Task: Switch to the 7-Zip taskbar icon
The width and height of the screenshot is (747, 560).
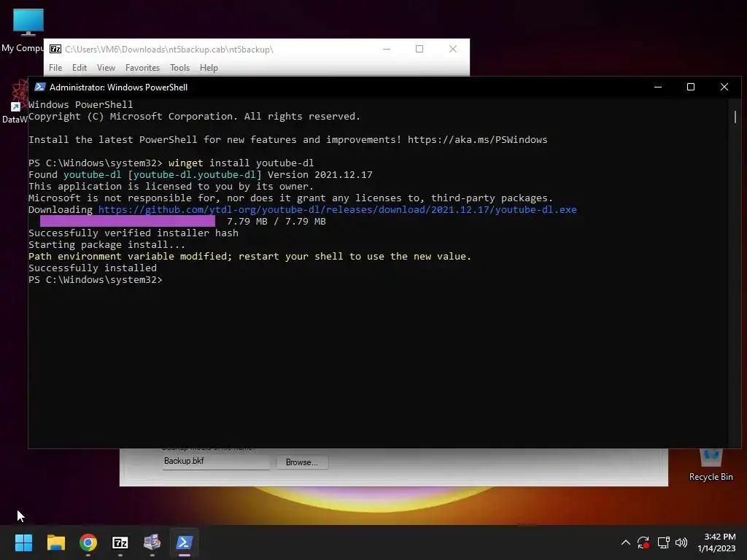Action: pyautogui.click(x=120, y=542)
